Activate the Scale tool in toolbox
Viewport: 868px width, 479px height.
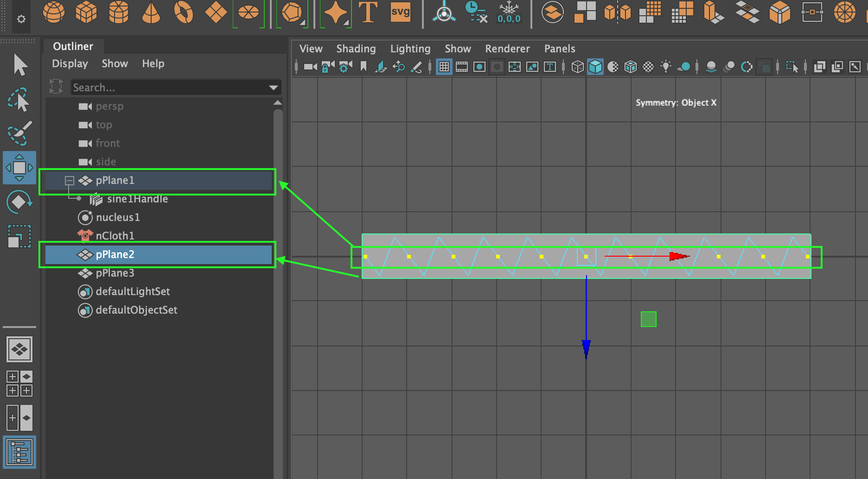point(19,236)
